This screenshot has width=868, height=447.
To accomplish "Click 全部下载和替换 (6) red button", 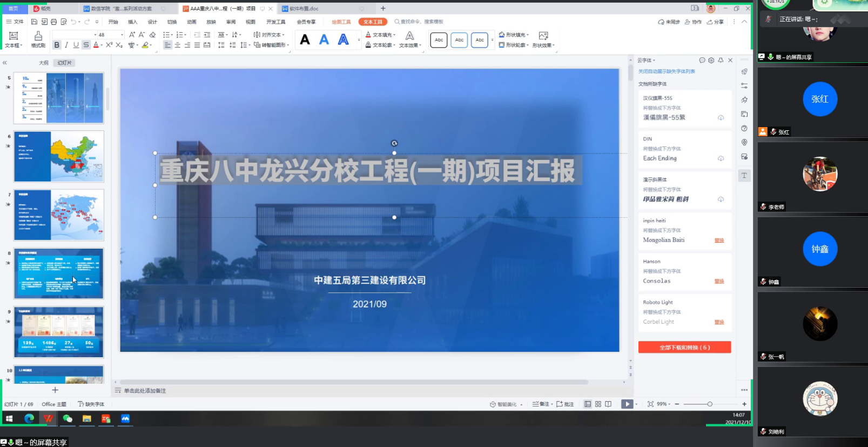I will [x=684, y=348].
